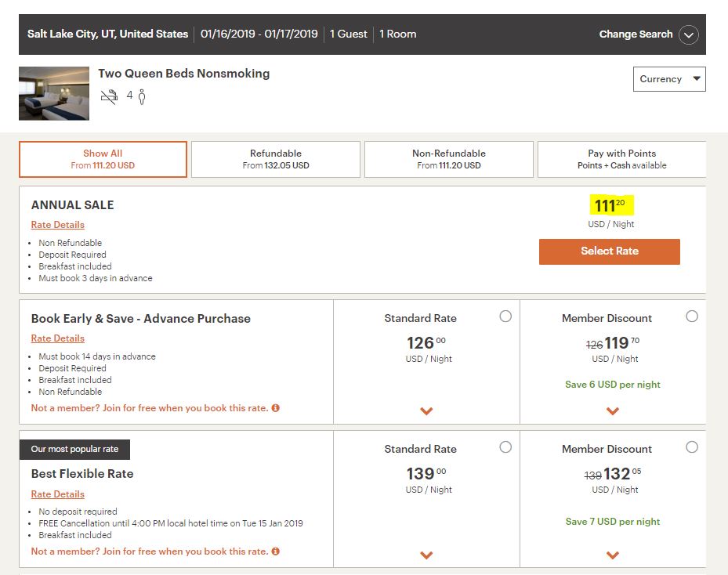
Task: Click info icon beside Book Early join message
Action: click(x=275, y=408)
